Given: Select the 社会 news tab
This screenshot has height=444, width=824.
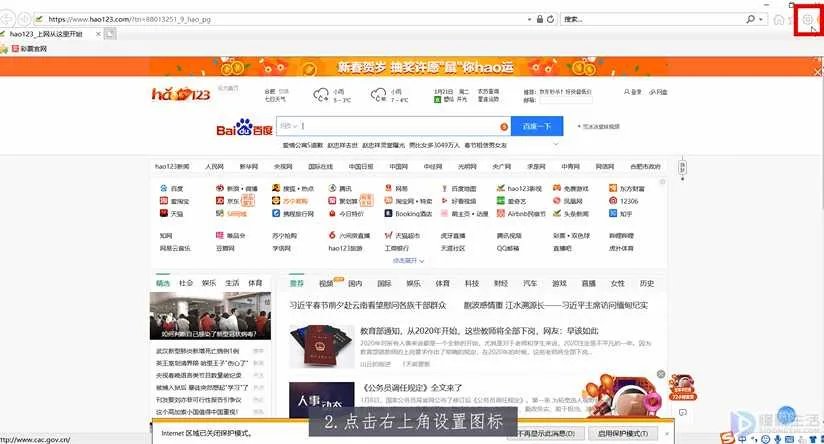Looking at the screenshot, I should coord(186,283).
